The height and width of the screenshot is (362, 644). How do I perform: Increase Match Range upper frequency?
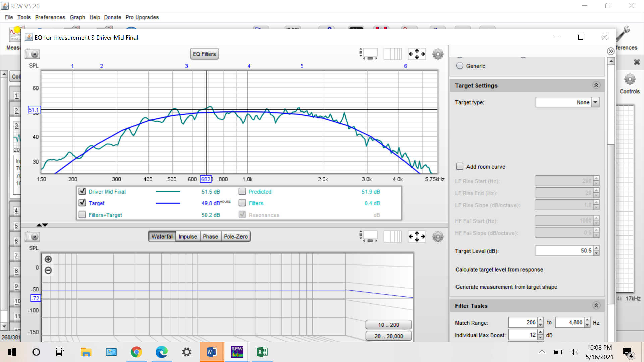tap(587, 320)
